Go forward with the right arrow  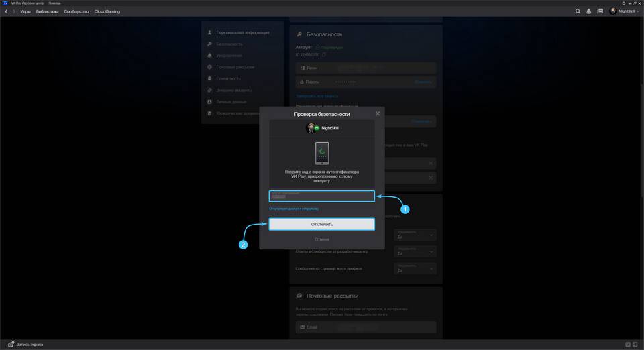click(14, 11)
